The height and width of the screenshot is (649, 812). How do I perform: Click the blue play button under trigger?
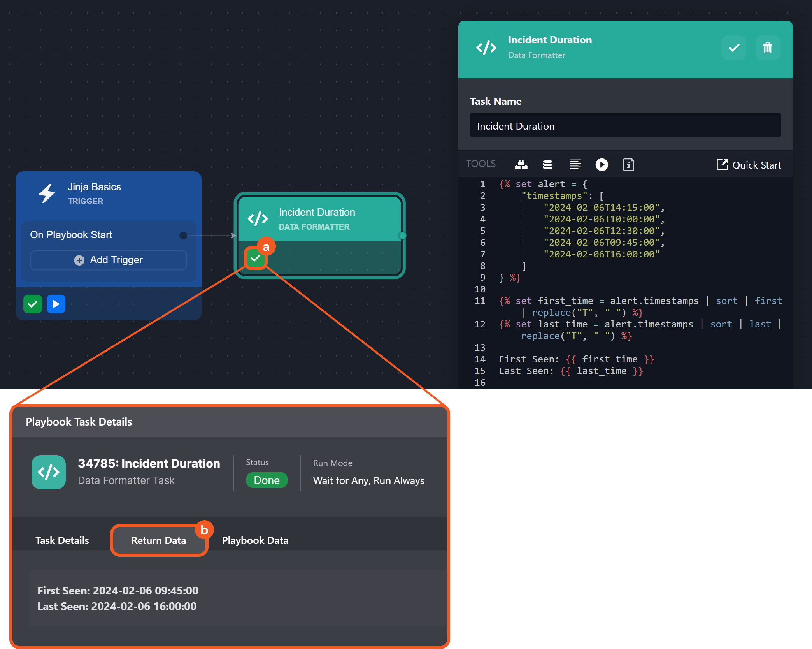56,304
